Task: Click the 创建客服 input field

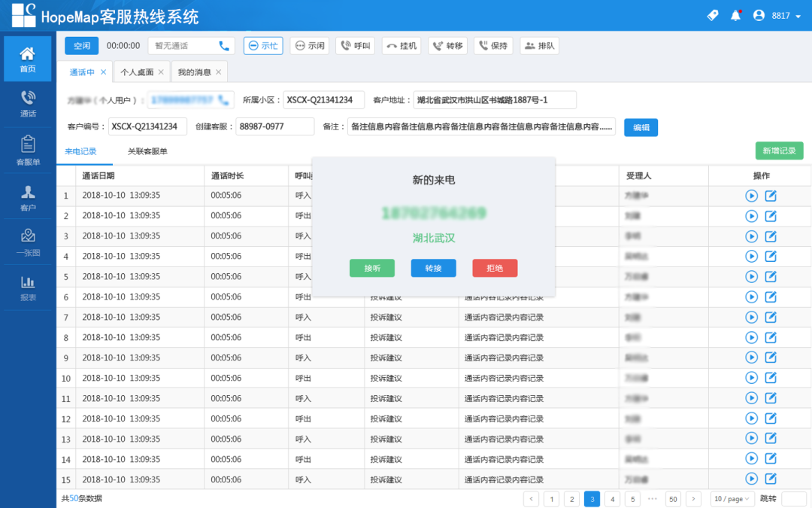Action: (x=275, y=126)
